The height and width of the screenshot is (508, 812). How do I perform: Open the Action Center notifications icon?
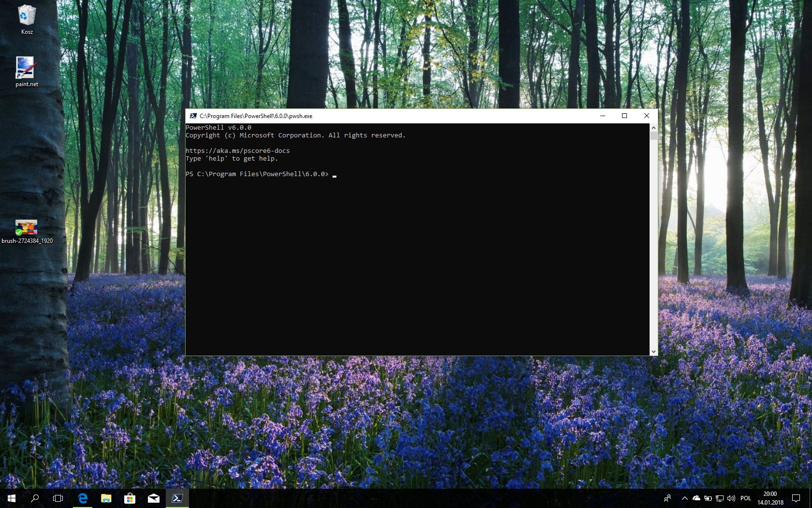(x=796, y=498)
